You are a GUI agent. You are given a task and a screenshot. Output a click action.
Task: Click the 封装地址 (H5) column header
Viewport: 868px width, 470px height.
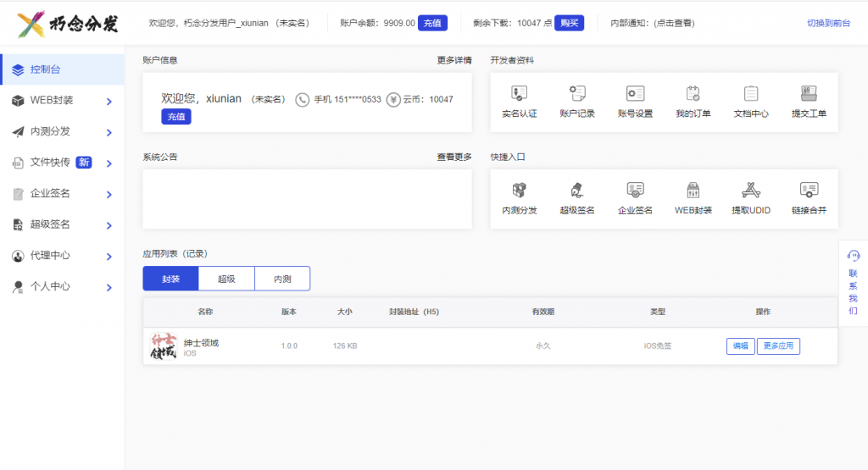coord(414,312)
